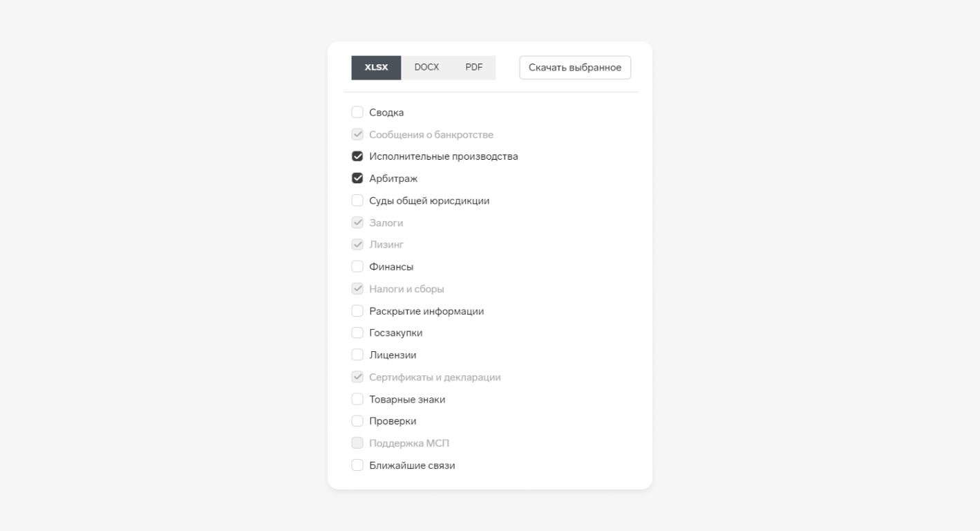Switch to the XLSX format tab
The height and width of the screenshot is (531, 980).
[376, 68]
